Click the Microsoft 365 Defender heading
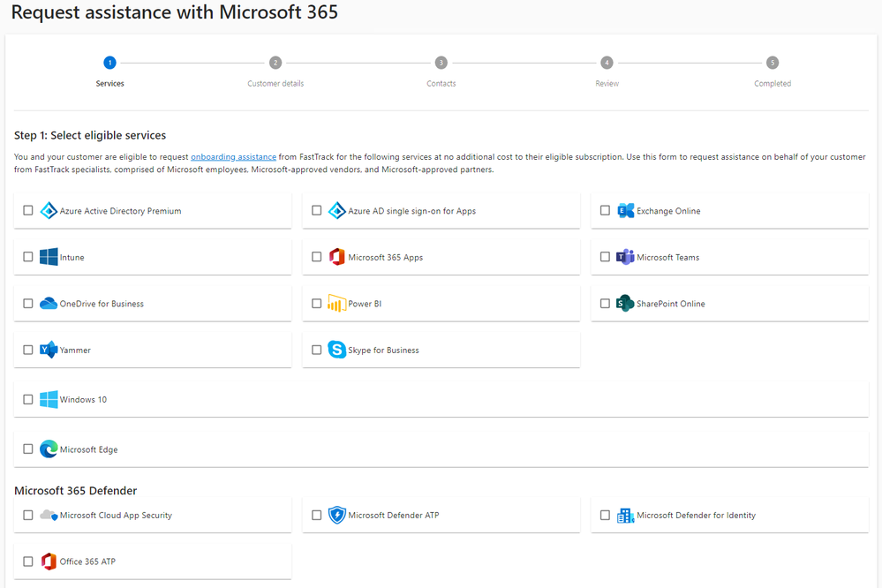The image size is (882, 588). click(75, 491)
